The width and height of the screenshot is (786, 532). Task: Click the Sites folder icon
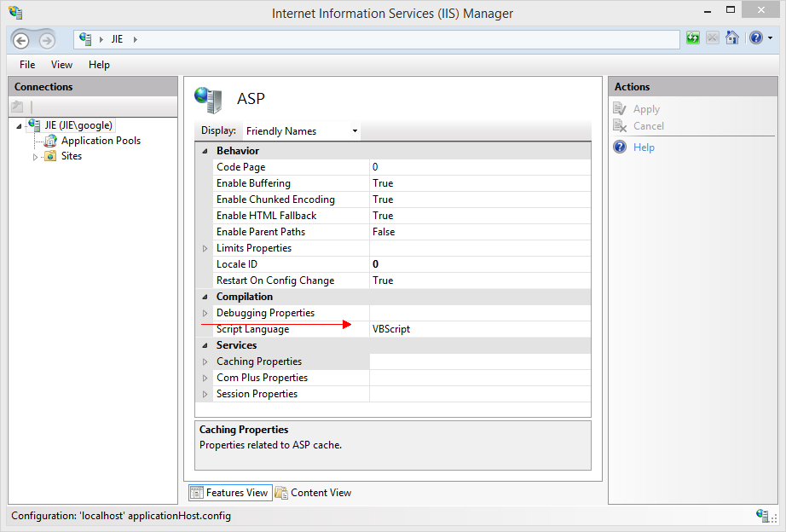tap(50, 157)
